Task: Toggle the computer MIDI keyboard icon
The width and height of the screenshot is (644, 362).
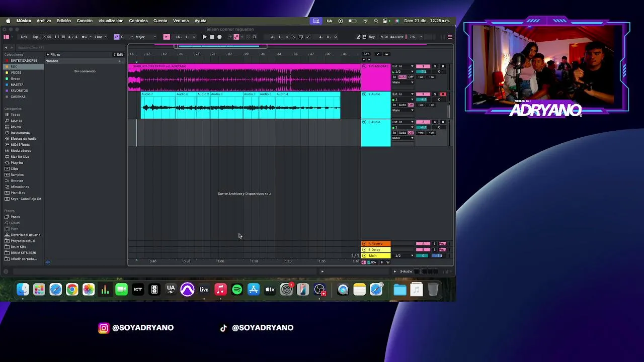Action: click(x=365, y=37)
